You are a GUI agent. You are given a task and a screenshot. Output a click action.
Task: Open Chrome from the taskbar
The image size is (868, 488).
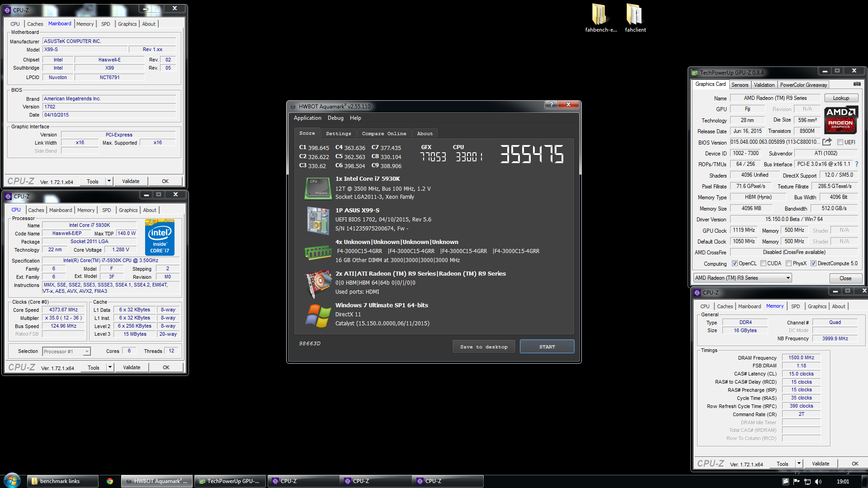(x=110, y=481)
